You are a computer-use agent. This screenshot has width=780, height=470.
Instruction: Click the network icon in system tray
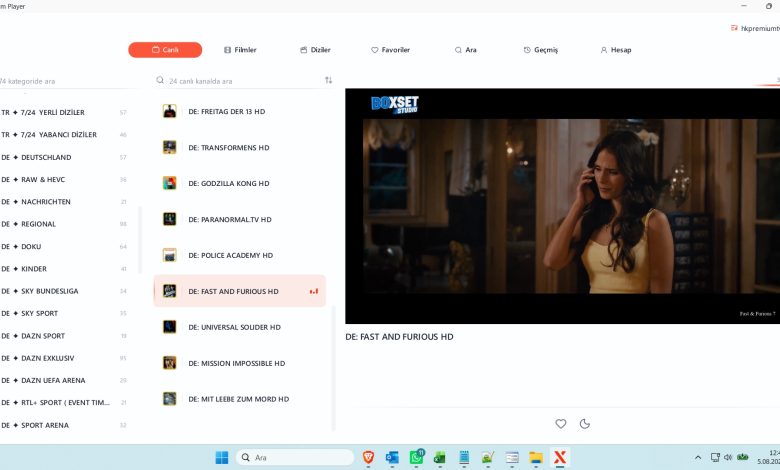[x=715, y=457]
